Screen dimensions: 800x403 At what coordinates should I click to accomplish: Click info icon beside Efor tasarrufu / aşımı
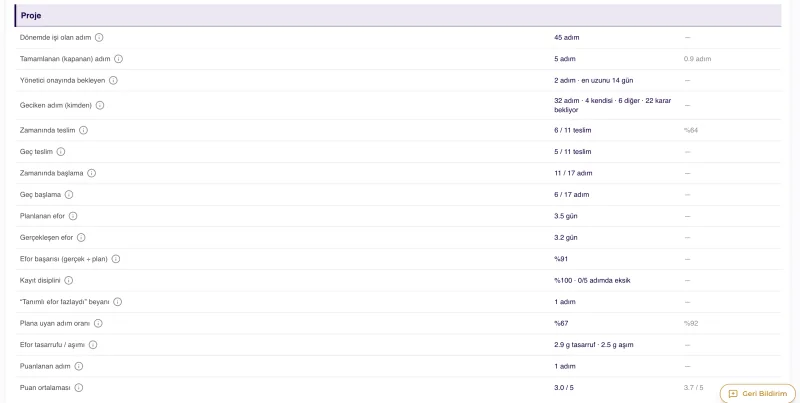coord(93,344)
